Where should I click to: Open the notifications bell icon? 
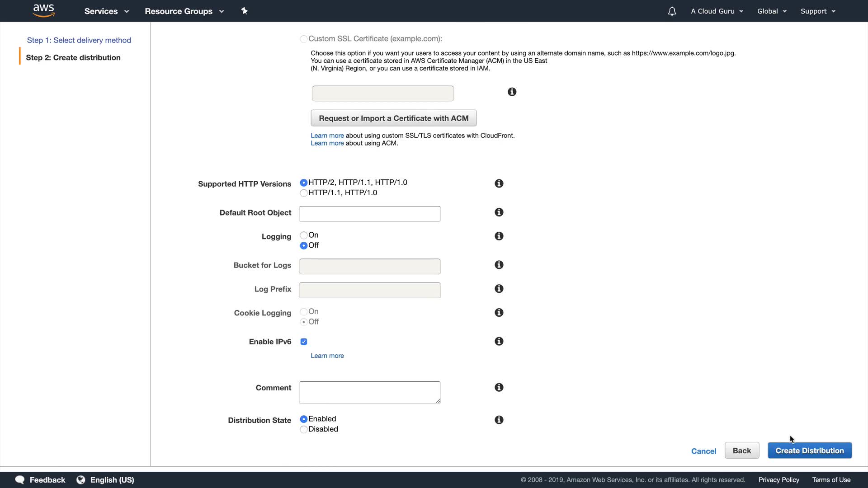click(672, 11)
